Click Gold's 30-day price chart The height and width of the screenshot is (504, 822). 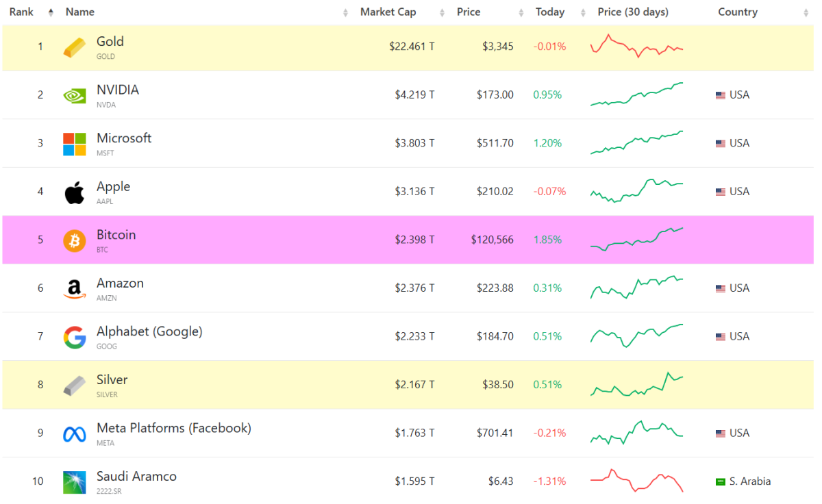[637, 46]
